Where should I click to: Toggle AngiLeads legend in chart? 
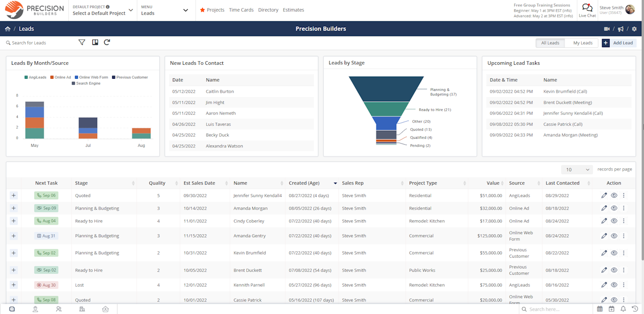tap(35, 77)
